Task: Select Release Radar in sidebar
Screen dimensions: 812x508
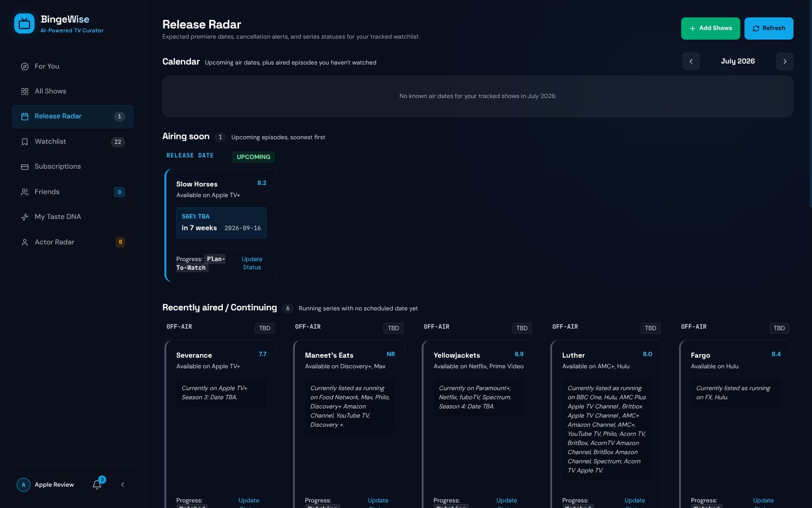Action: click(x=73, y=116)
